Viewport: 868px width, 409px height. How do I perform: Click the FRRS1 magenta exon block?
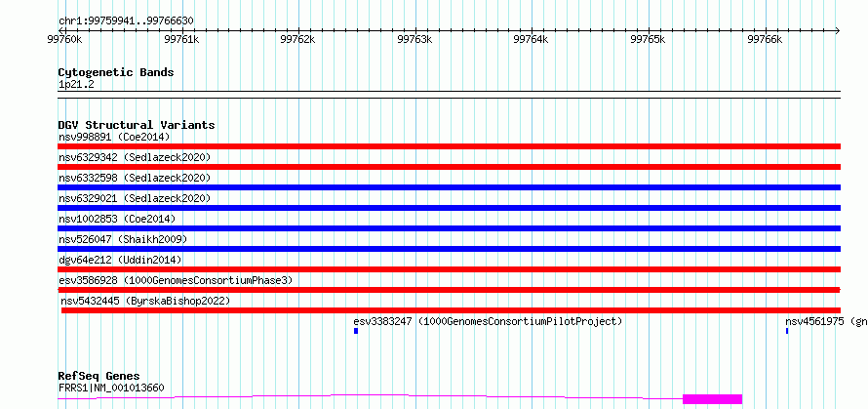(713, 399)
